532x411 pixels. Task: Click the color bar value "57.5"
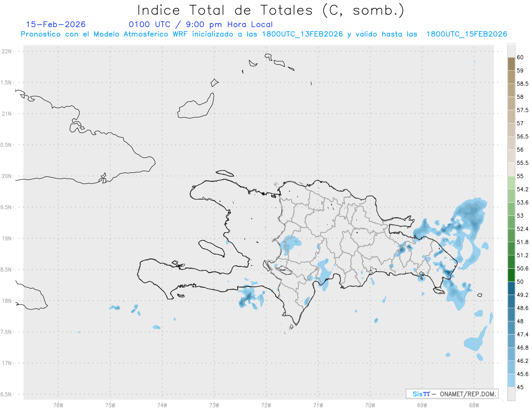pos(522,110)
